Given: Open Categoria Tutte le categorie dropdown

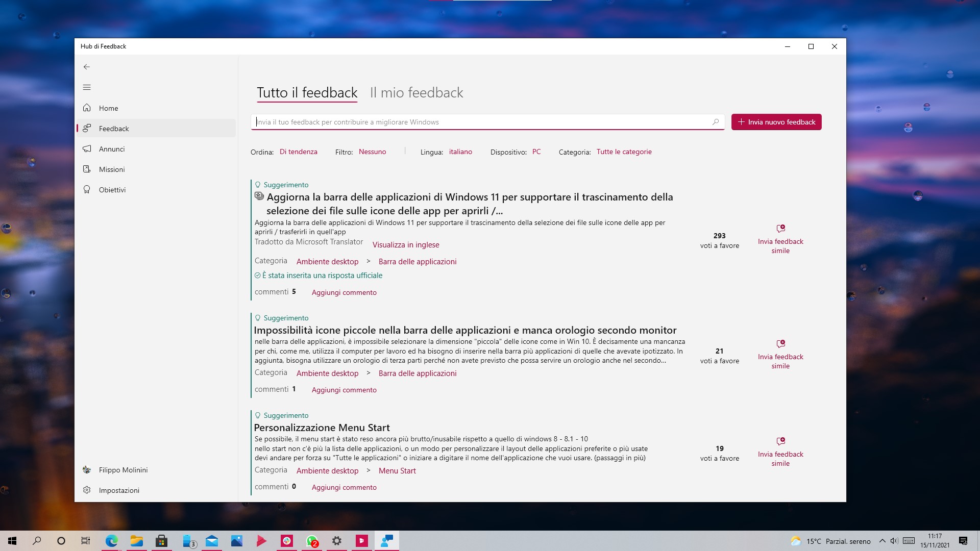Looking at the screenshot, I should (624, 152).
